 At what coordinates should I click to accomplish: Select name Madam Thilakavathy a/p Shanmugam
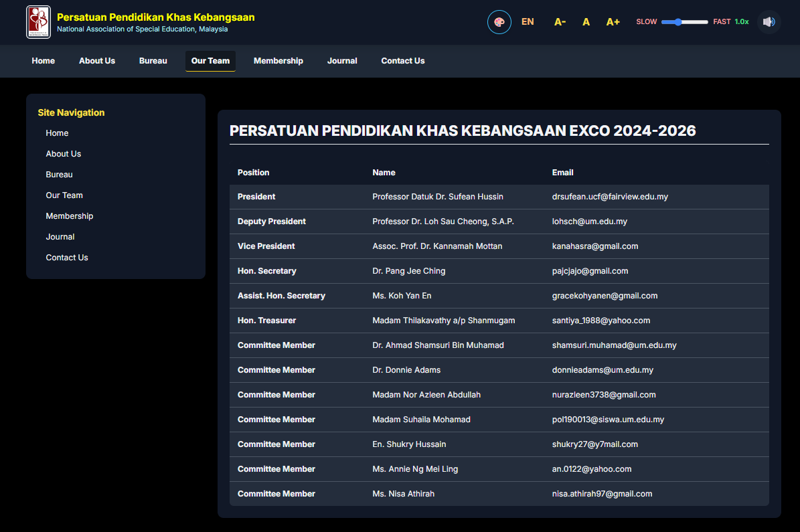click(443, 321)
